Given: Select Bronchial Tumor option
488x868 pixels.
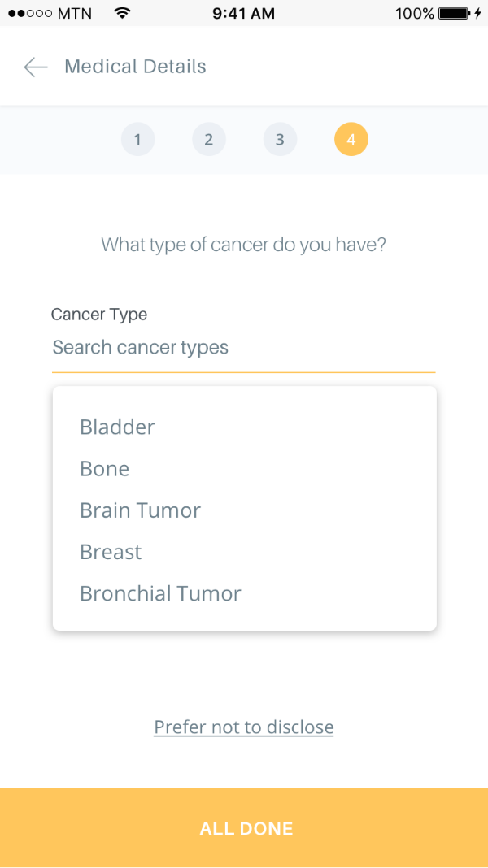Looking at the screenshot, I should click(x=160, y=593).
